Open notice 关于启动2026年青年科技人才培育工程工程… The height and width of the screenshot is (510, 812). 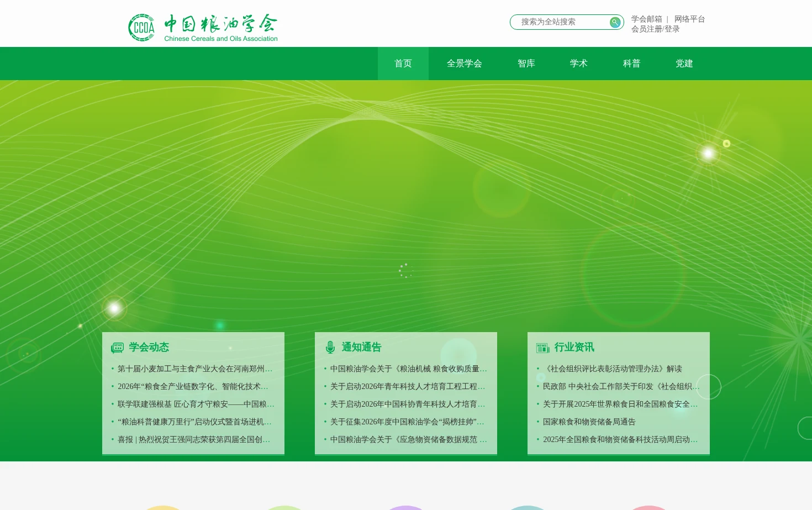point(408,386)
